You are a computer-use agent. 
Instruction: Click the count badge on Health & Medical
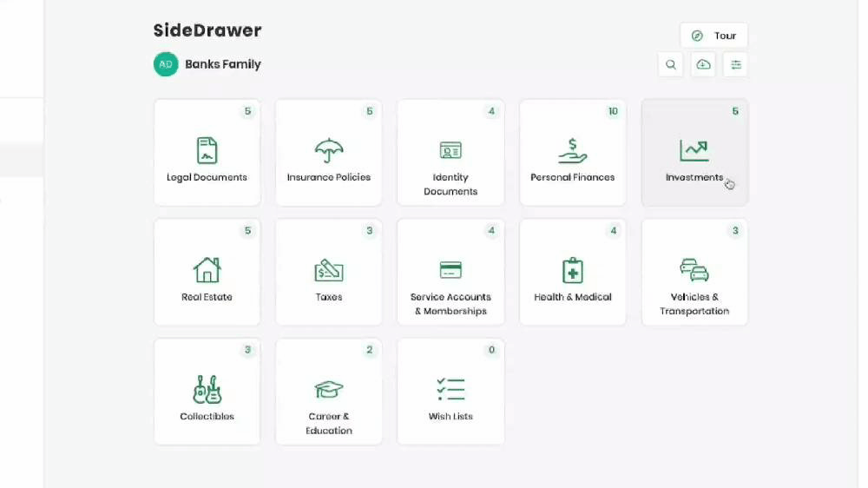(x=613, y=231)
